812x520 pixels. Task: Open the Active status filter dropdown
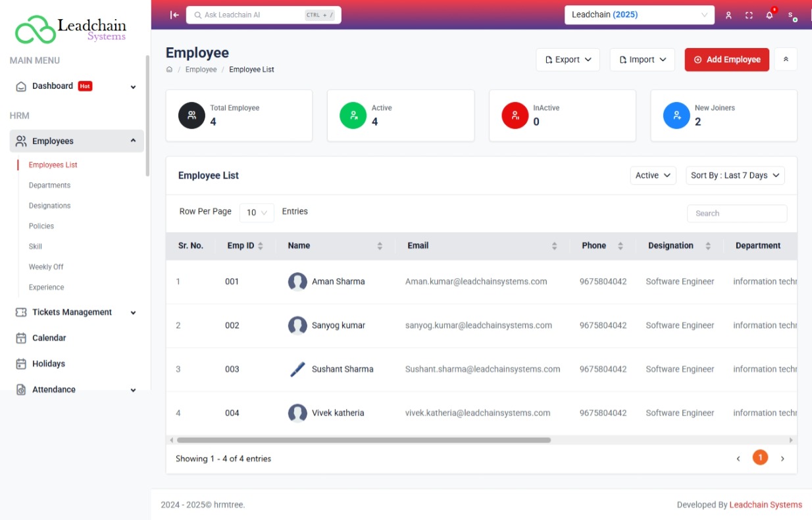[653, 176]
